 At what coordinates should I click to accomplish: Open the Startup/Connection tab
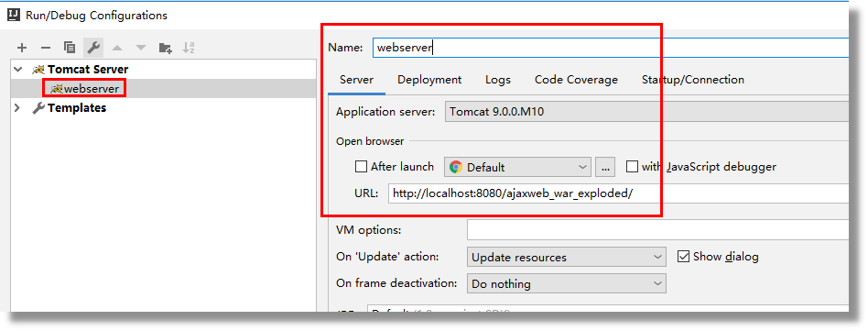692,80
